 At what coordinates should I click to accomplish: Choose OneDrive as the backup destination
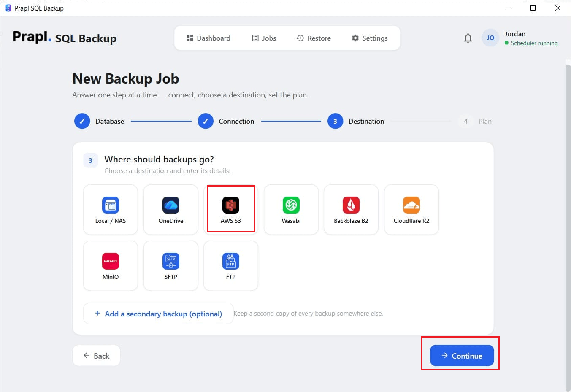171,210
